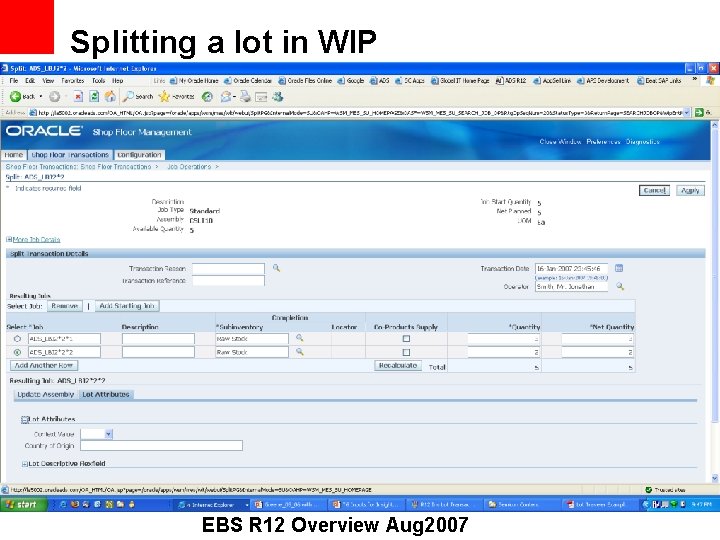Click the Apply button
Viewport: 720px width, 540px height.
(690, 191)
